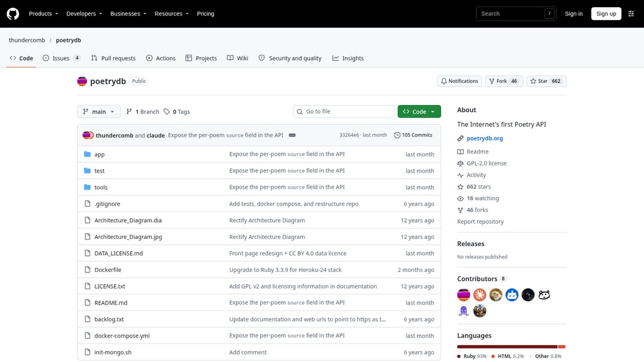Viewport: 644px width, 362px height.
Task: Open the 105 Commits history
Action: tap(413, 135)
